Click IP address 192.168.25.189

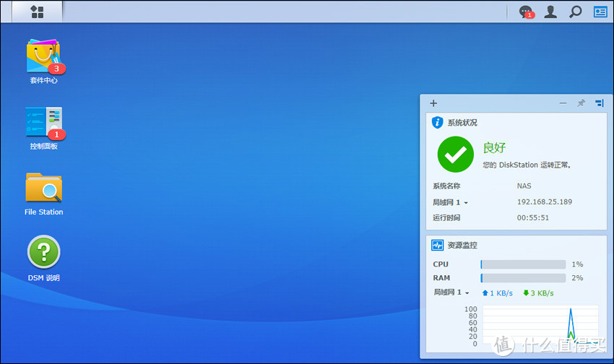545,202
